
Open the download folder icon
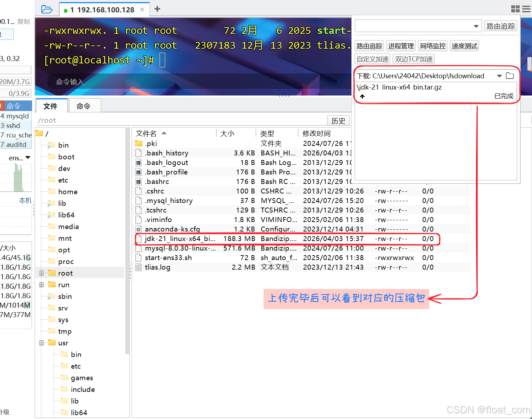[510, 75]
